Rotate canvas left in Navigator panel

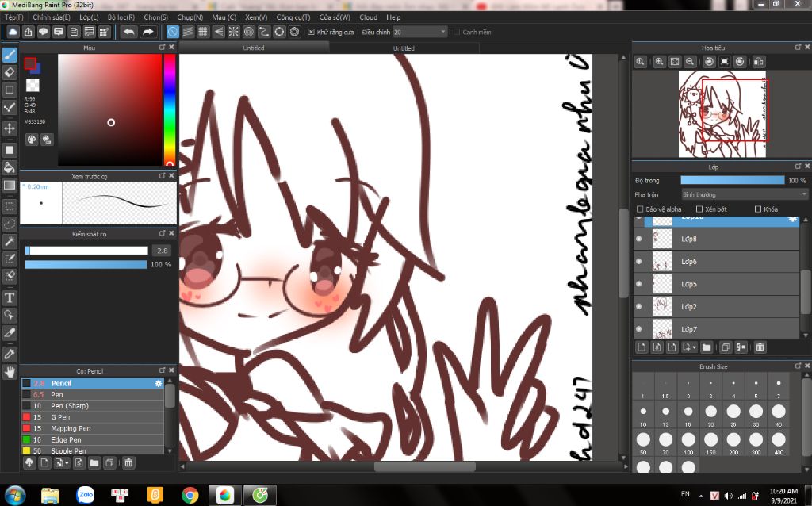point(710,62)
